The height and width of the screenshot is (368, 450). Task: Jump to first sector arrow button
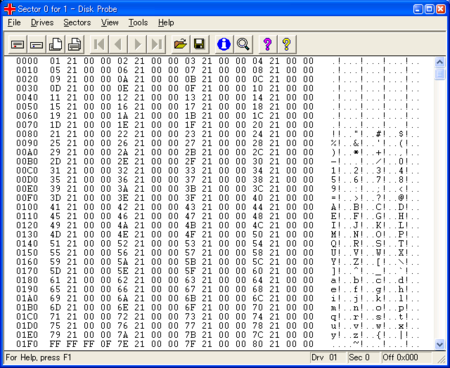point(99,44)
